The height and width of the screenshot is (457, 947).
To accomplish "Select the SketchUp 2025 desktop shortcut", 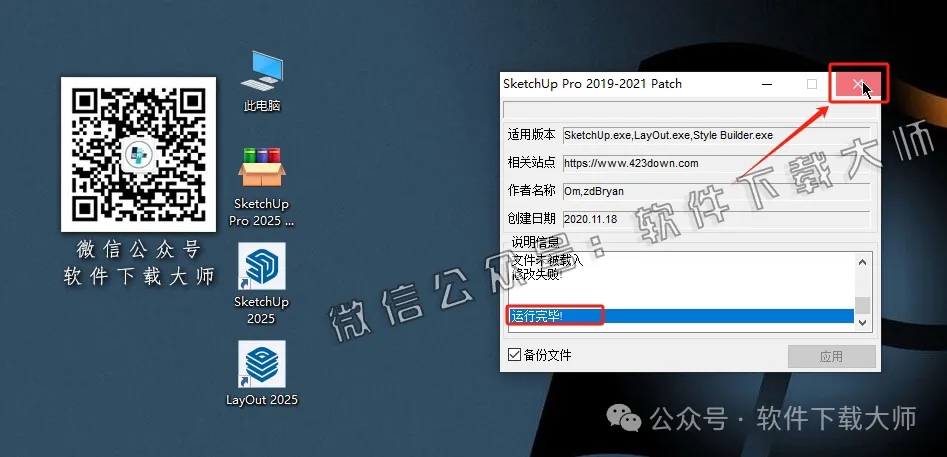I will (x=262, y=284).
